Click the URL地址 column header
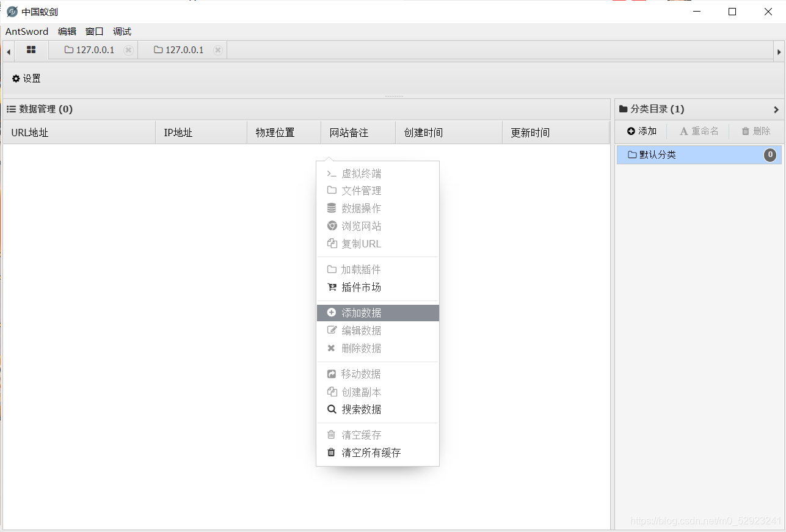This screenshot has height=532, width=786. 79,133
